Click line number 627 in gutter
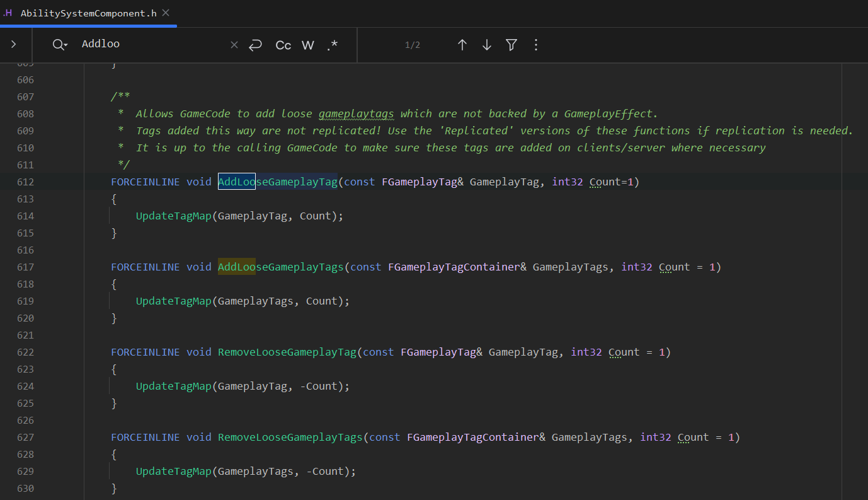Screen dimensions: 868x500 25,437
